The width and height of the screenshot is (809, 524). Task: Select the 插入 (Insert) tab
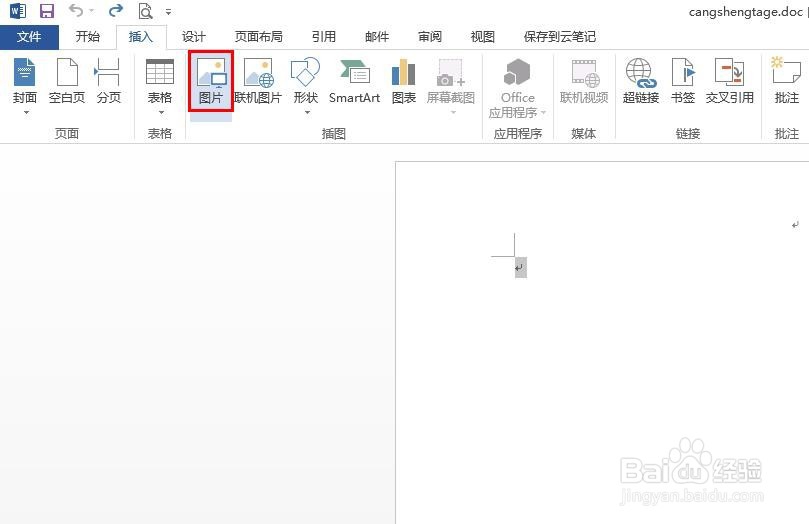tap(141, 37)
